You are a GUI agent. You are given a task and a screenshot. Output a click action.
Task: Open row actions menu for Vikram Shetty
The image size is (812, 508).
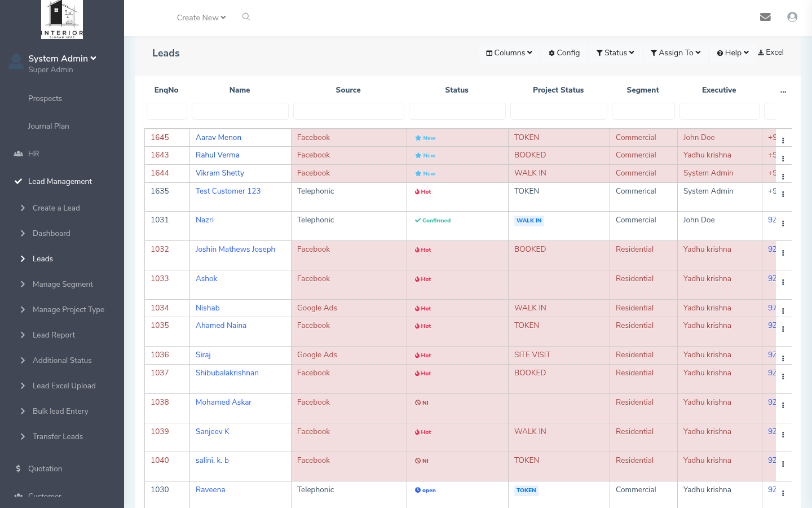[x=783, y=177]
